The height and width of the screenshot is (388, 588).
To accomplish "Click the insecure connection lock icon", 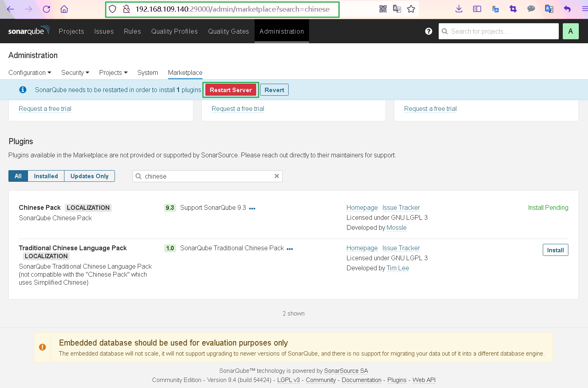I will (x=126, y=9).
